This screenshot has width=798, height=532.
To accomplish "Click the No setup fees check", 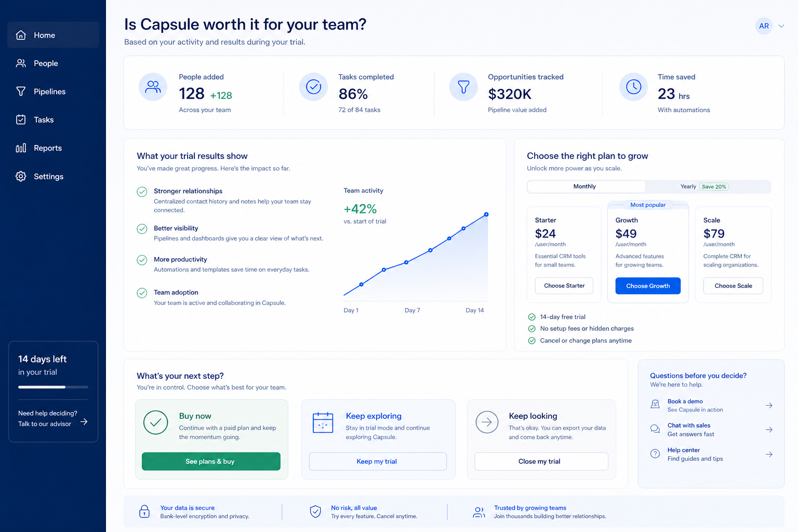I will (x=531, y=329).
